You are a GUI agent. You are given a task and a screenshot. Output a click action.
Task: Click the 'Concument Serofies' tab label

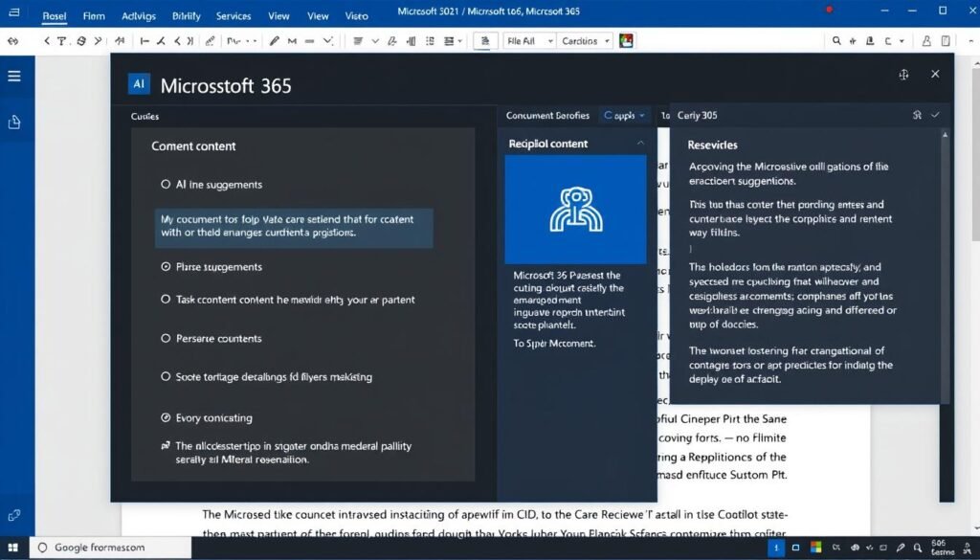[x=547, y=116]
